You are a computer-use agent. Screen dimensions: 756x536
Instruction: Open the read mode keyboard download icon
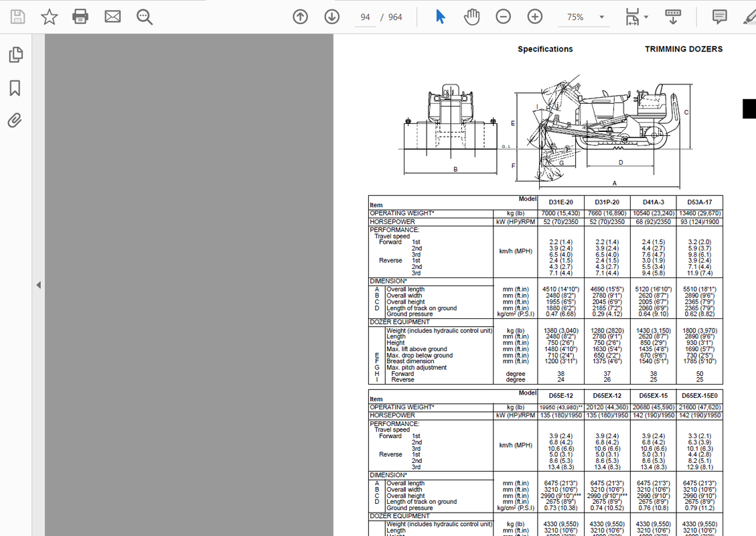tap(672, 17)
